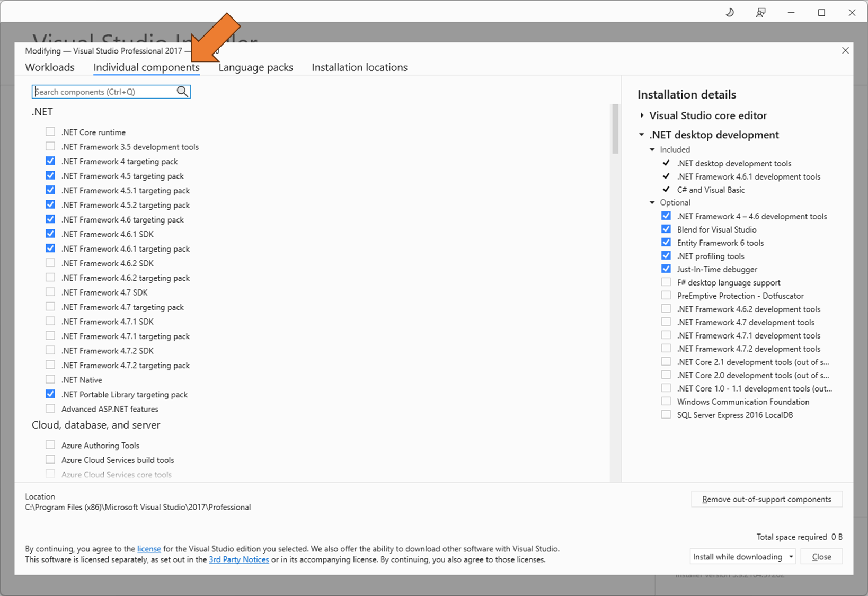Image resolution: width=868 pixels, height=596 pixels.
Task: Uncheck .NET Framework 4 targeting pack
Action: click(x=50, y=161)
